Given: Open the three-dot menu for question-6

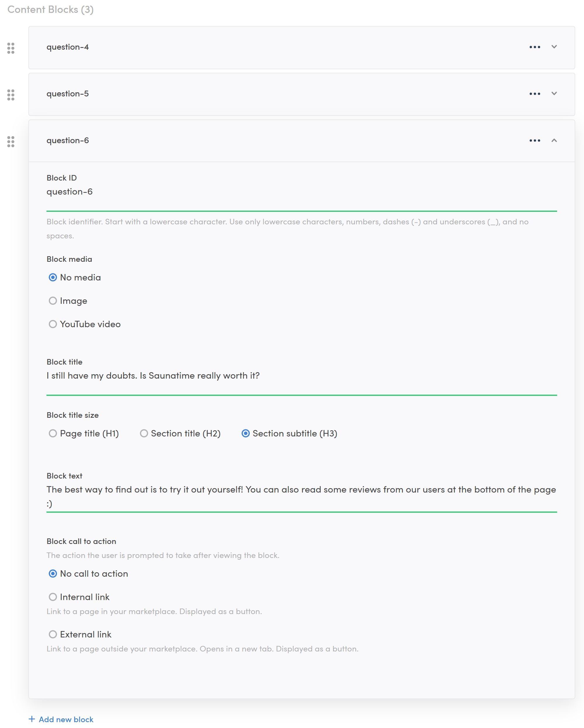Looking at the screenshot, I should 534,141.
